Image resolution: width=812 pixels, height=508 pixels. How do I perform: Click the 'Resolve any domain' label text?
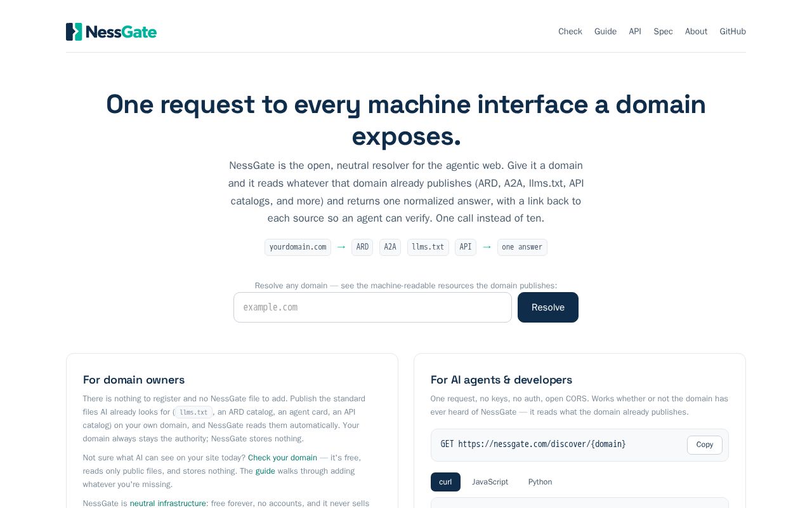406,286
